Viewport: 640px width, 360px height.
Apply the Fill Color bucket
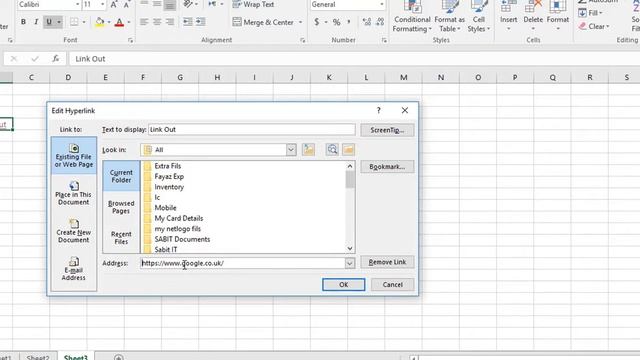click(100, 22)
